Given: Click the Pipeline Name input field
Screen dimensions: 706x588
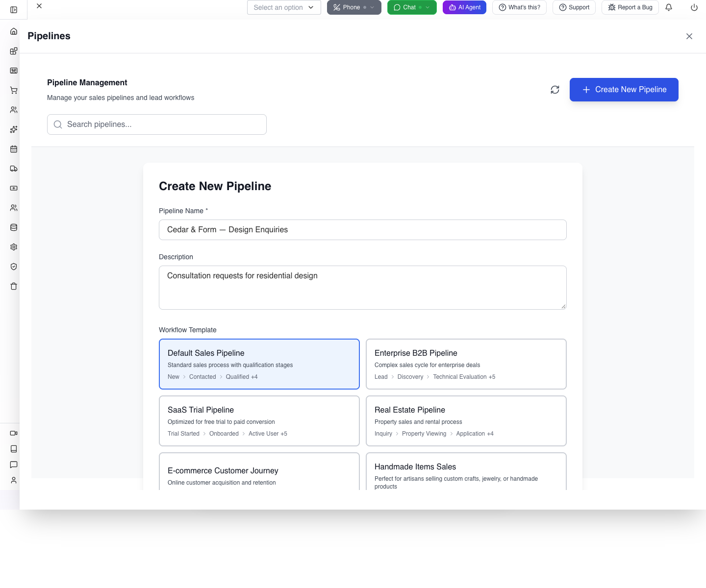Looking at the screenshot, I should pyautogui.click(x=363, y=230).
